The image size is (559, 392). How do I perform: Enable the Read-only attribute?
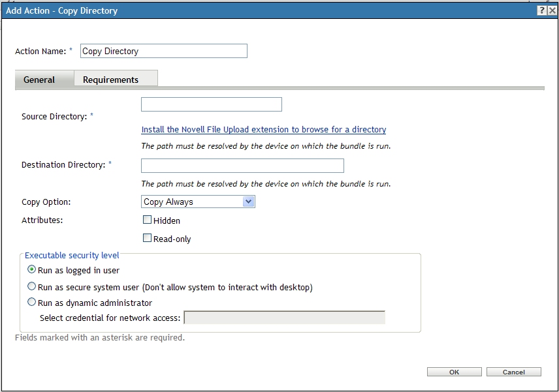click(147, 237)
